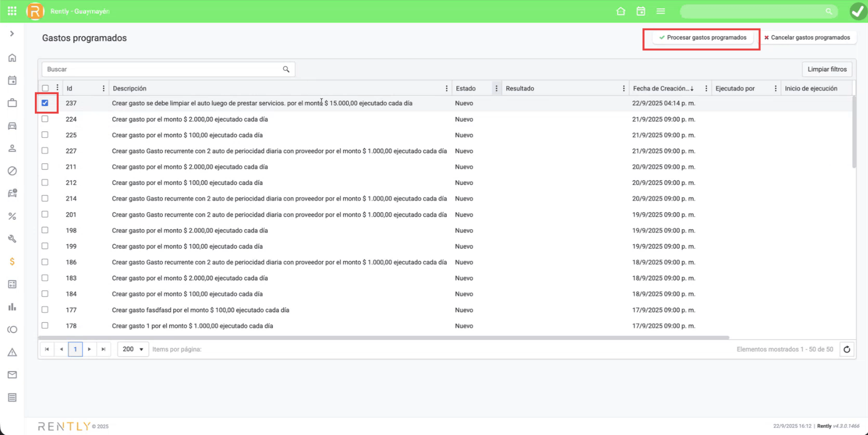Open the bar chart reports sidebar icon
Screen dimensions: 868x435
point(12,307)
